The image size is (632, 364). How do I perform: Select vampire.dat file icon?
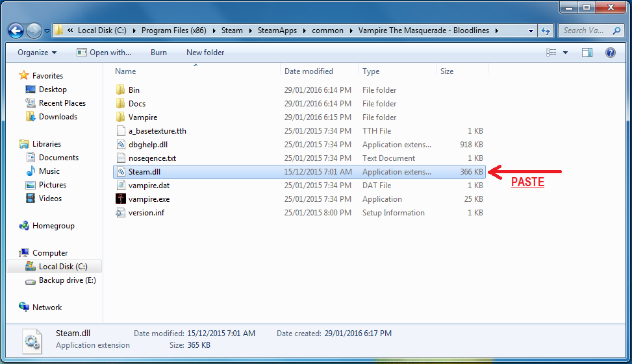[121, 186]
